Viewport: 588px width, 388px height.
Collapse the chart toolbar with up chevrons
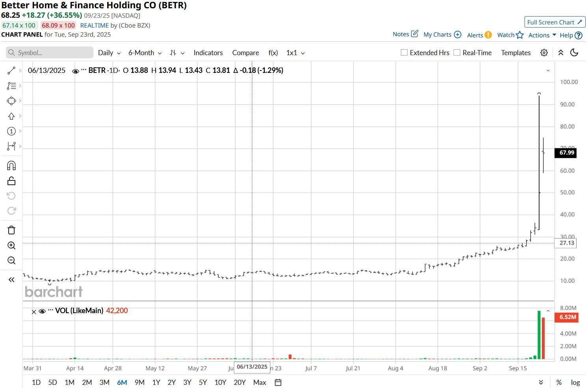(561, 53)
